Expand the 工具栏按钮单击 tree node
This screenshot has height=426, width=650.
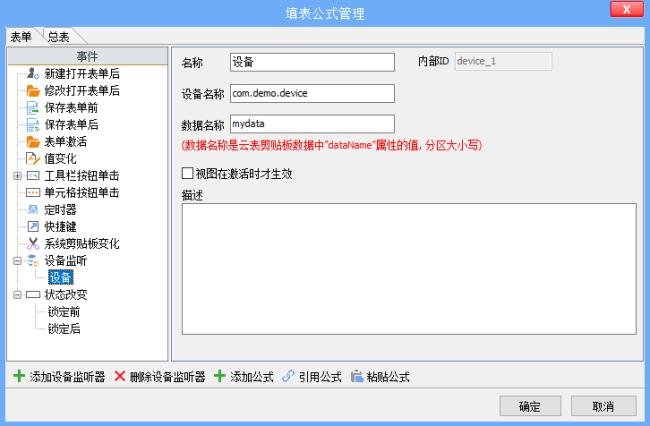[17, 176]
